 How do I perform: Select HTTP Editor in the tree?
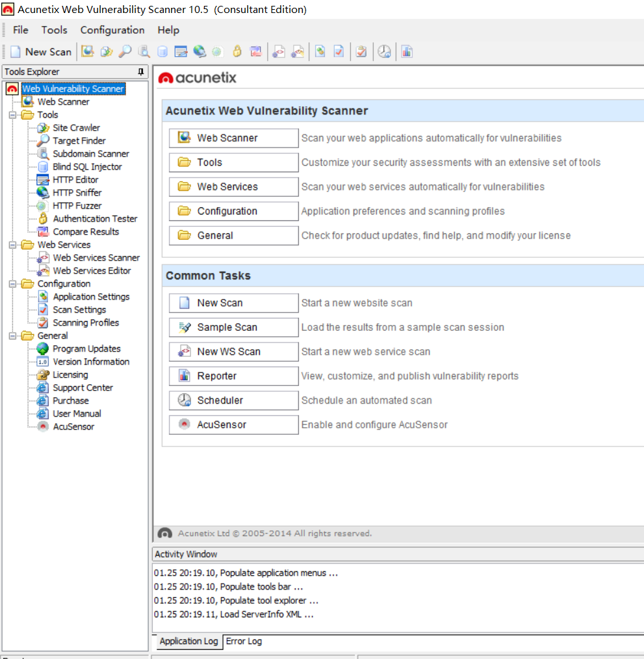tap(75, 180)
